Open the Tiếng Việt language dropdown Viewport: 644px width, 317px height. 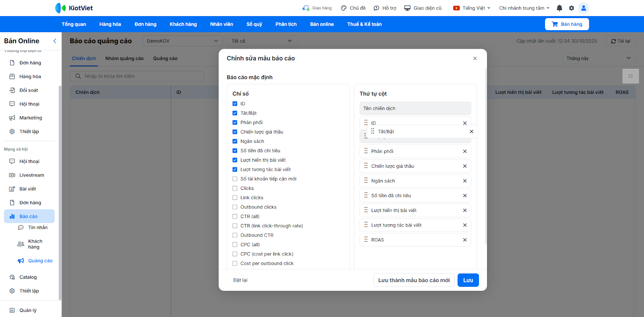click(x=472, y=8)
